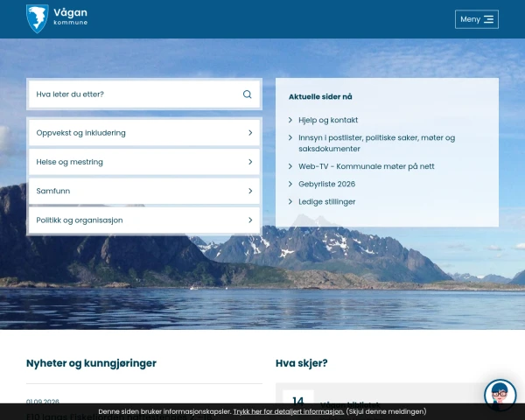Viewport: 525px width, 420px height.
Task: View Gebyrliste 2026
Action: (326, 184)
